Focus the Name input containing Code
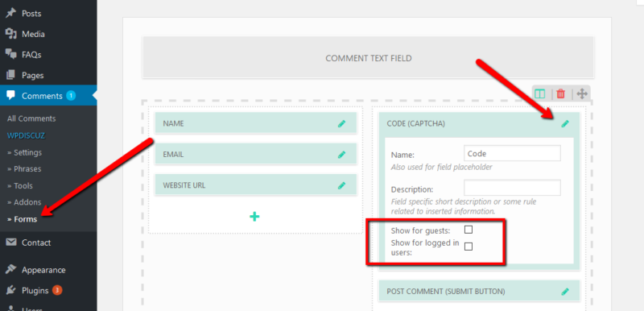The image size is (644, 311). (x=512, y=153)
